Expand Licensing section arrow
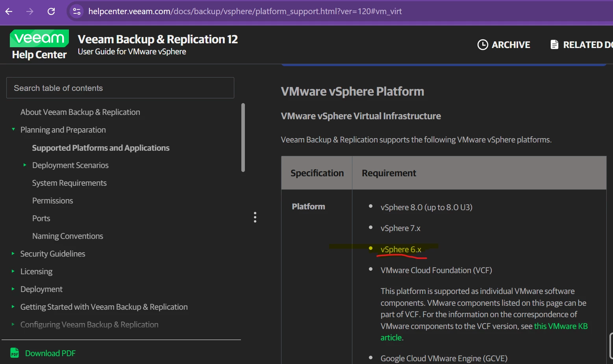Screen dimensions: 613x364 13,271
